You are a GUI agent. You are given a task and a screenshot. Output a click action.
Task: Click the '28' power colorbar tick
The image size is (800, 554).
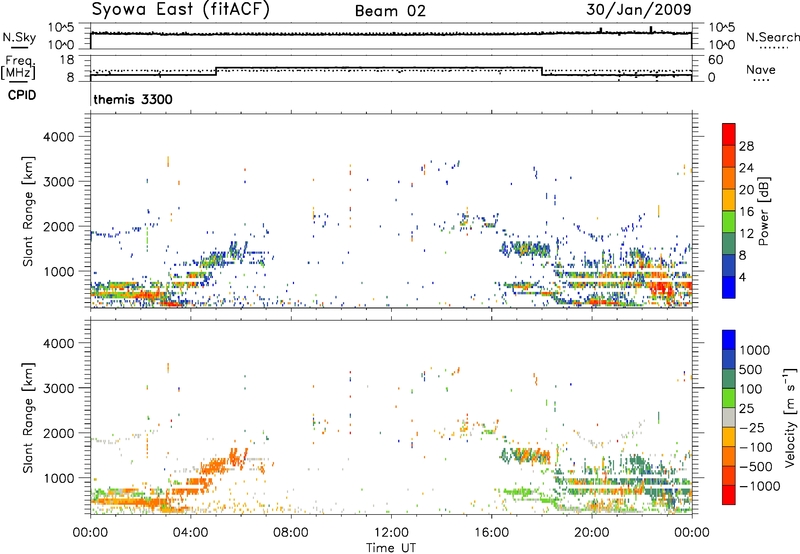(x=746, y=146)
